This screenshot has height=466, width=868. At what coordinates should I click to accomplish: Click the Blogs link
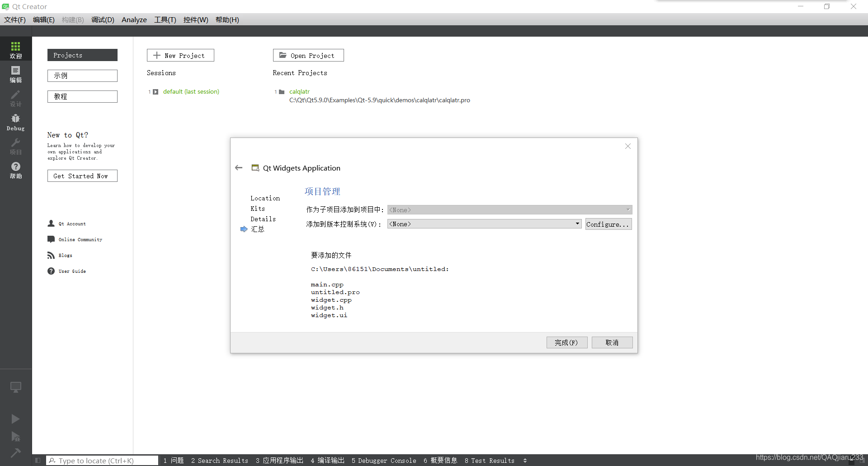click(65, 256)
